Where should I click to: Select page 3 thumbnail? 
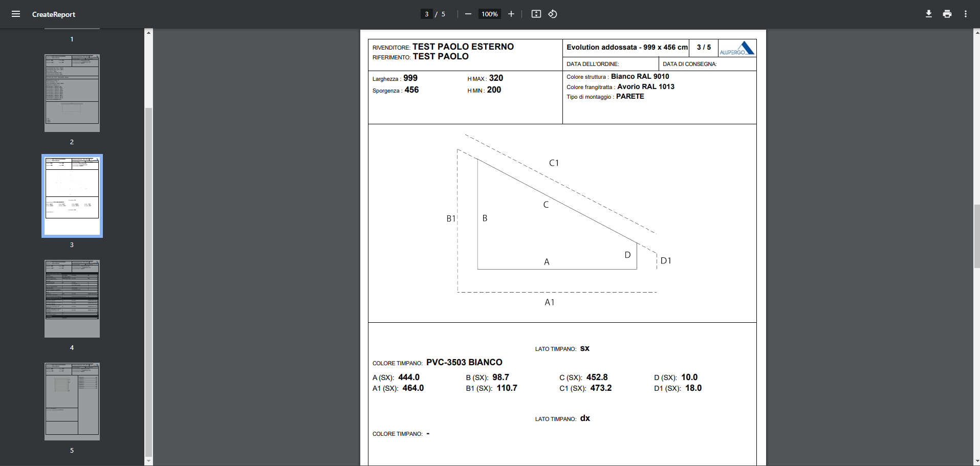[72, 196]
